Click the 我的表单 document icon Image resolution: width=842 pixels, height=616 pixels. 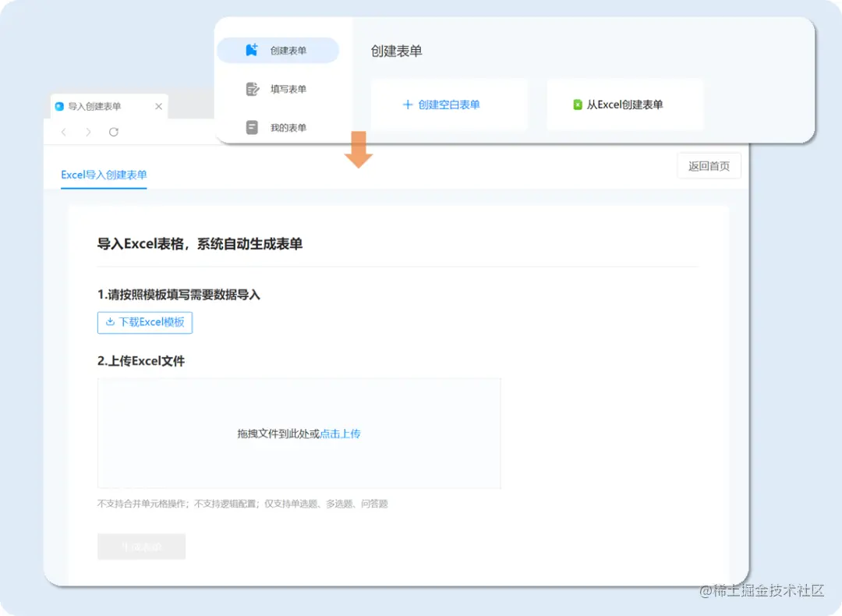click(x=252, y=127)
